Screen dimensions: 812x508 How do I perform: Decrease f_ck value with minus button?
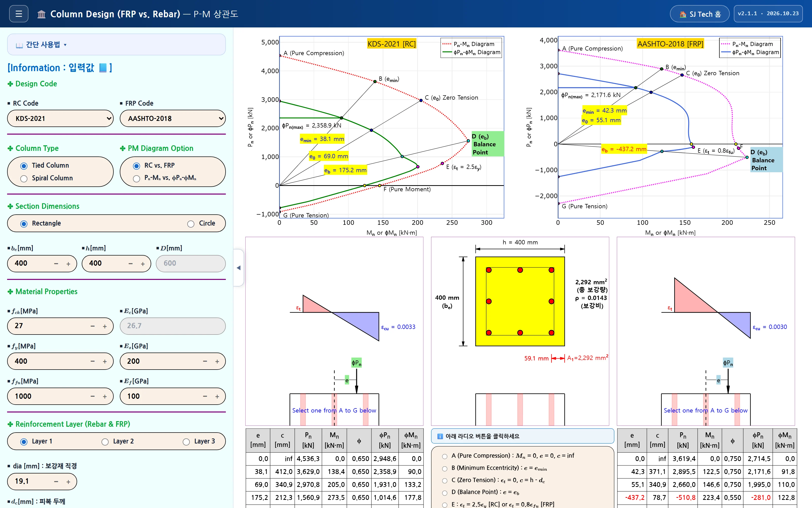point(93,326)
